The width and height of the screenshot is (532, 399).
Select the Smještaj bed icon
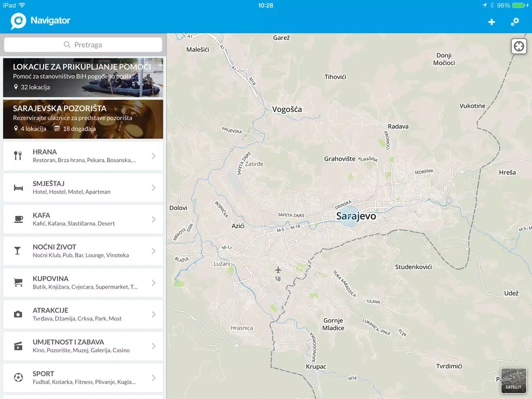point(18,188)
